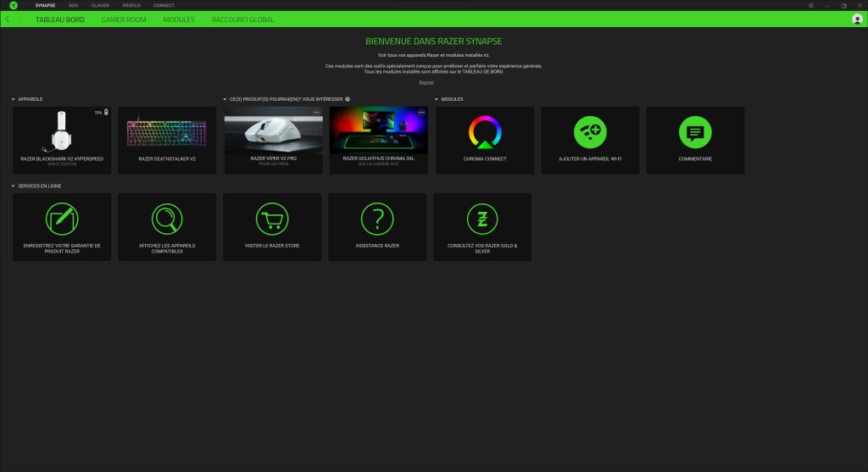
Task: Click battery icon on BlackShark V2 card
Action: point(106,113)
